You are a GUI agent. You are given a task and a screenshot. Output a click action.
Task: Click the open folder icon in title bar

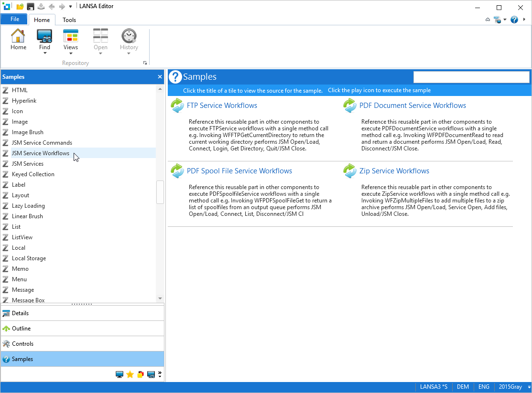(20, 6)
